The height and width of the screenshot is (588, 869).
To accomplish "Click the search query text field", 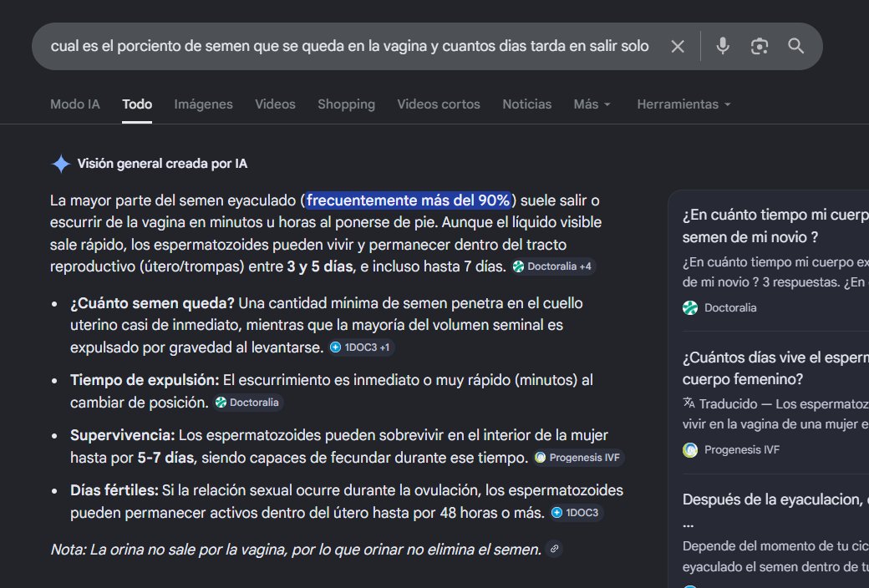I will pos(350,46).
